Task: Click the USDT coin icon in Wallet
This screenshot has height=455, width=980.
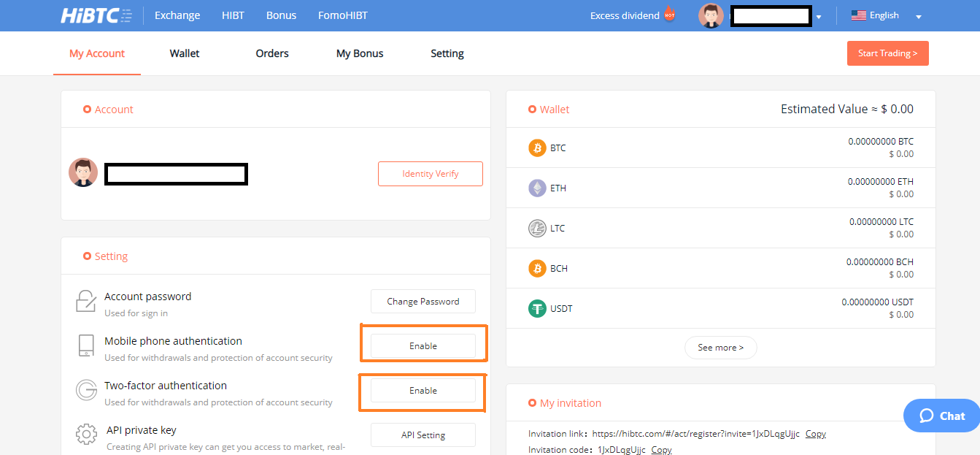Action: point(537,309)
